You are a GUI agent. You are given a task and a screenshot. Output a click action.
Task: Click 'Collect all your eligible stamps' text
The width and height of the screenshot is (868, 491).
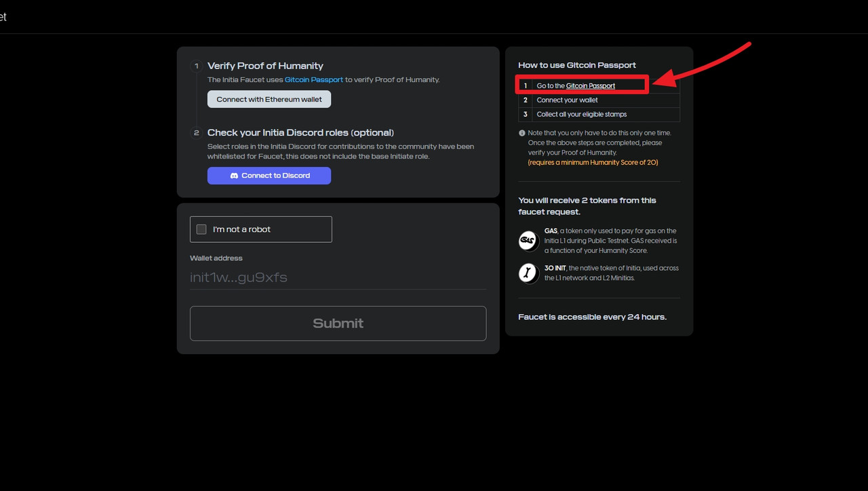click(x=582, y=115)
